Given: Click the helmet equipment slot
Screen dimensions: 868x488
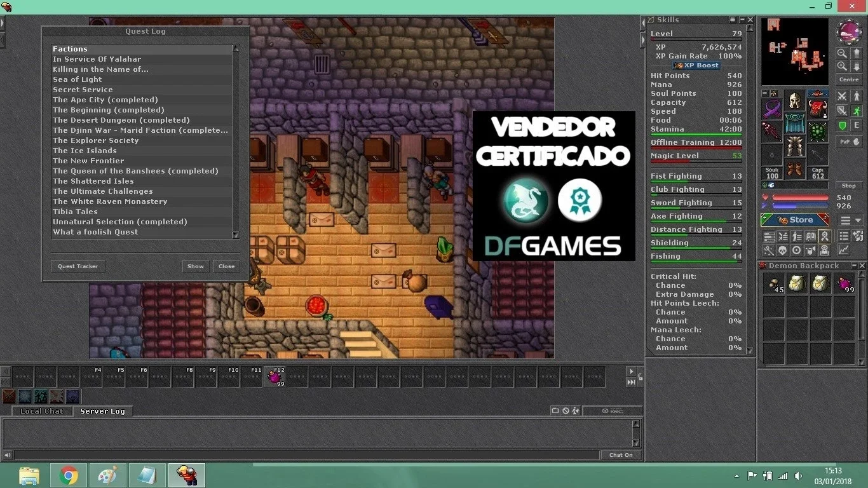Looking at the screenshot, I should [794, 101].
